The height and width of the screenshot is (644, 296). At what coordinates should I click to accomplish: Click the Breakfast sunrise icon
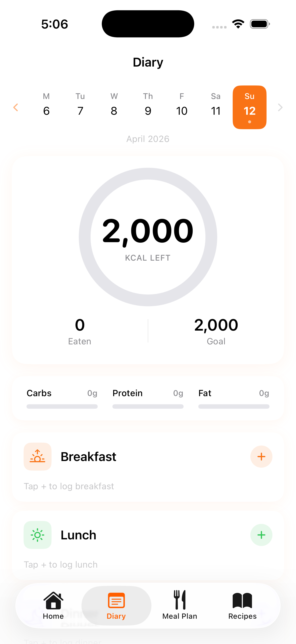coord(38,457)
